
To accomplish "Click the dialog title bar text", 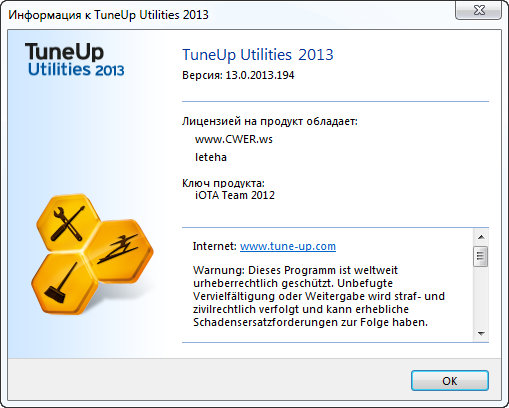I will click(x=108, y=15).
